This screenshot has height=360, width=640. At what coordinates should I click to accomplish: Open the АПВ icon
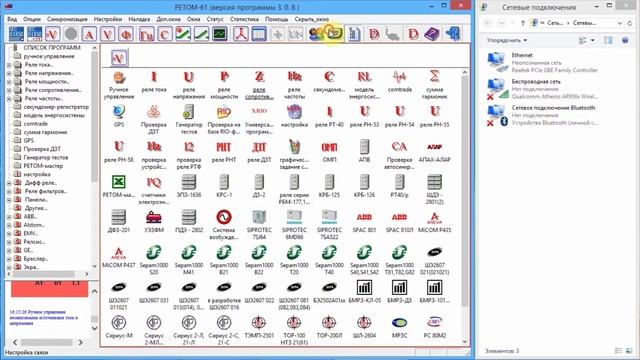coord(364,151)
